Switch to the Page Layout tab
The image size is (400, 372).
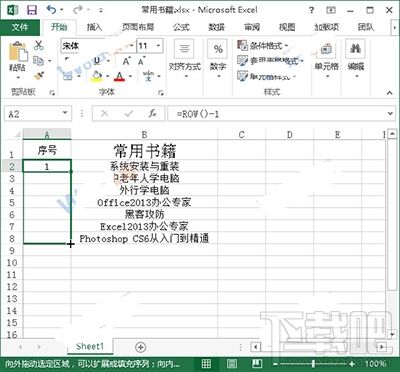coord(138,27)
